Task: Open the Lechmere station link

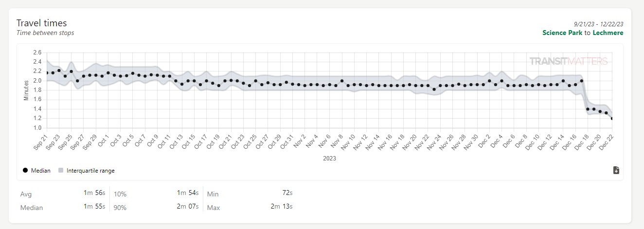Action: point(608,33)
